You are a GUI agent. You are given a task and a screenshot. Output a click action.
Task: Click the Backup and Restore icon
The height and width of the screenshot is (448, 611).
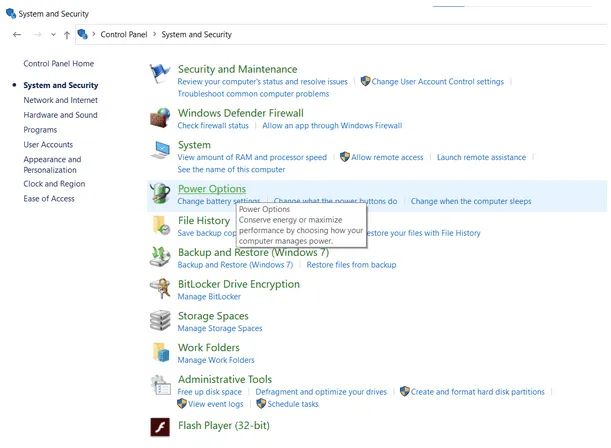click(160, 257)
